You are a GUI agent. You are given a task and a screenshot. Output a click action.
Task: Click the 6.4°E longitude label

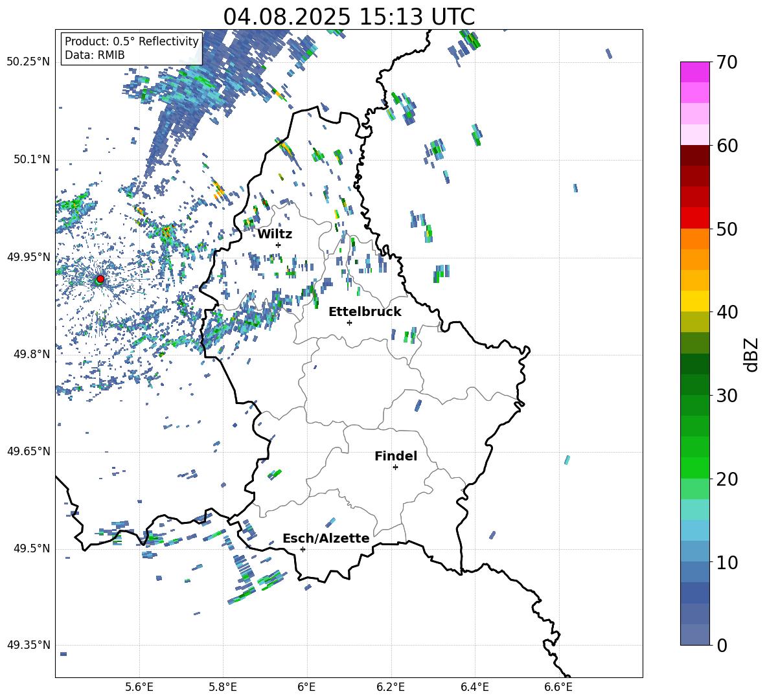click(x=474, y=687)
